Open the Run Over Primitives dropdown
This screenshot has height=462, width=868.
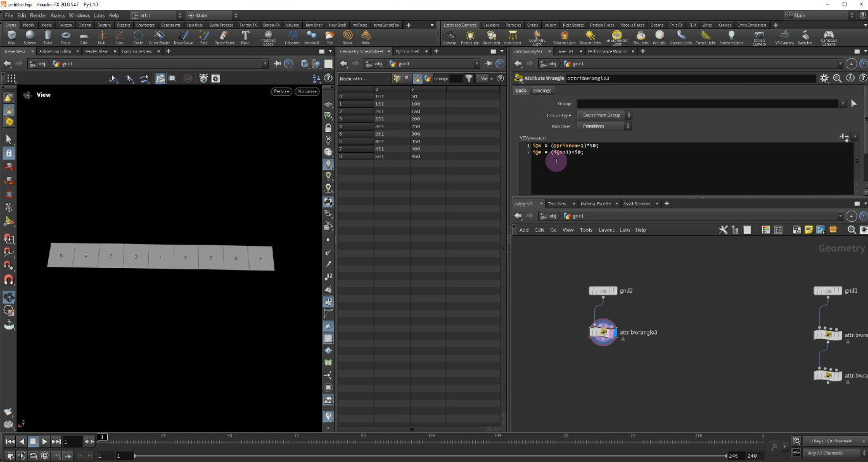click(x=604, y=126)
